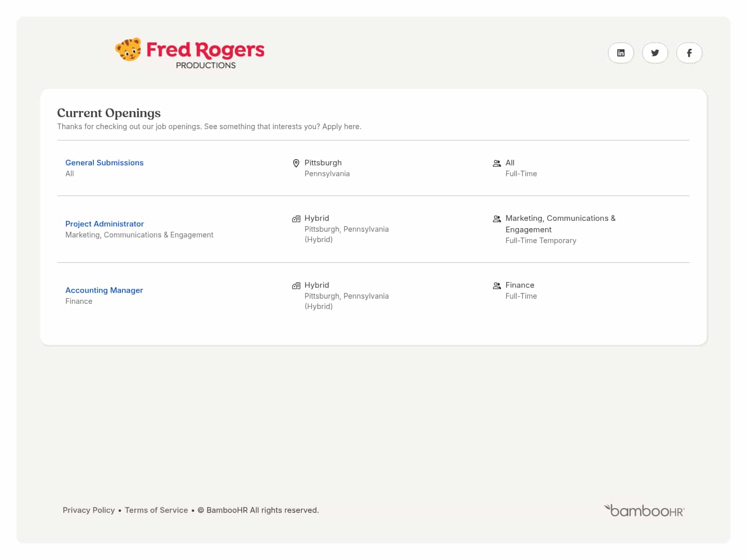The width and height of the screenshot is (747, 560).
Task: Open the Project Administrator job listing
Action: pyautogui.click(x=104, y=224)
